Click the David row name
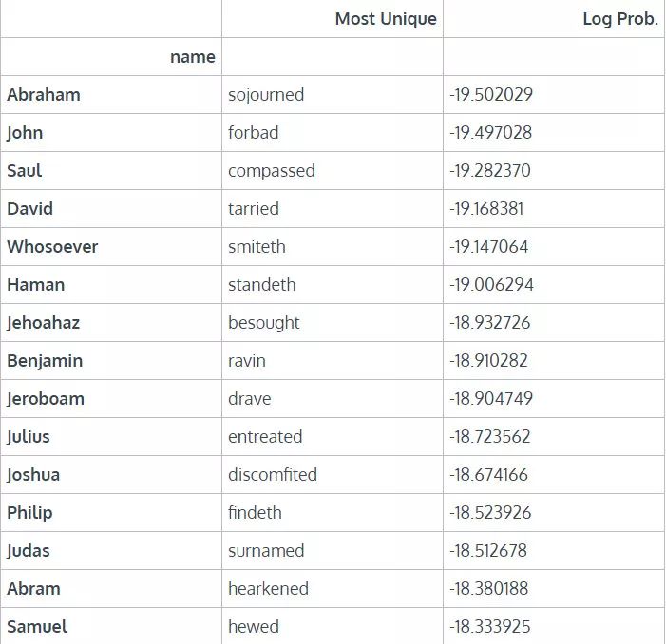The image size is (666, 644). pos(30,209)
